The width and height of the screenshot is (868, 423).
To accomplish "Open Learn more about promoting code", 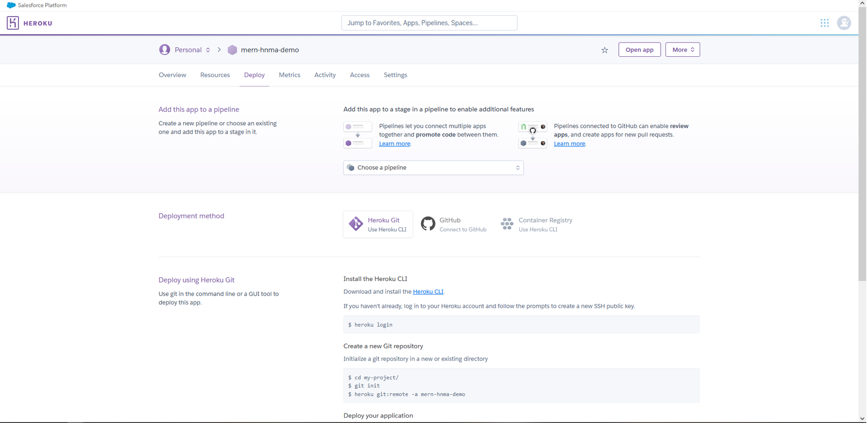I will pyautogui.click(x=395, y=144).
